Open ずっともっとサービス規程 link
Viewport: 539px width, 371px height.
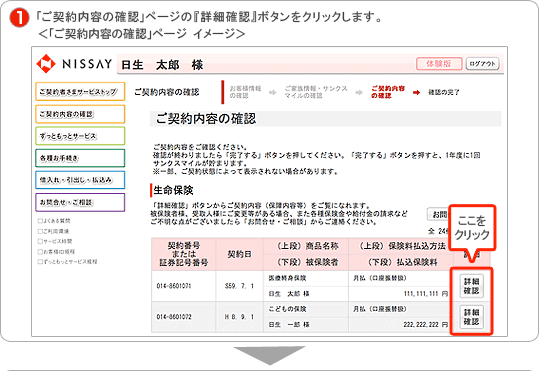coord(67,262)
